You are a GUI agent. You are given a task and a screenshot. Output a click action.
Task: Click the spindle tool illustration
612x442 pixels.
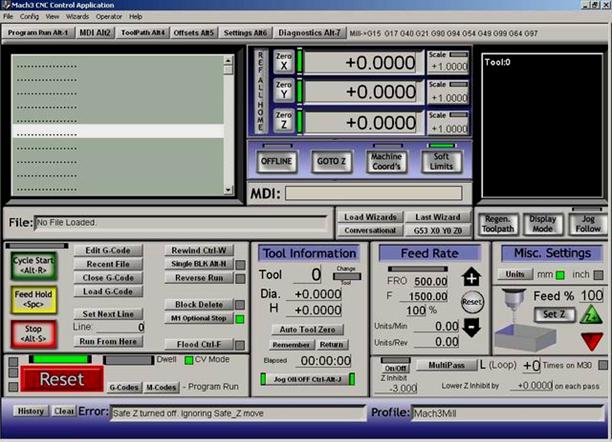tap(513, 303)
